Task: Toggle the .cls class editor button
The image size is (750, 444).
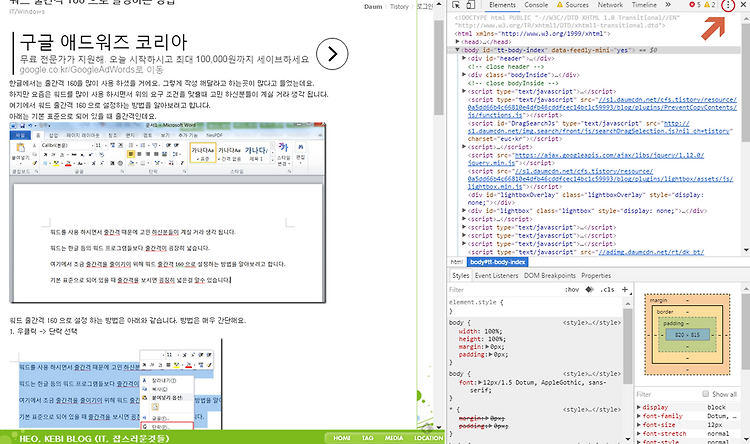Action: (607, 289)
